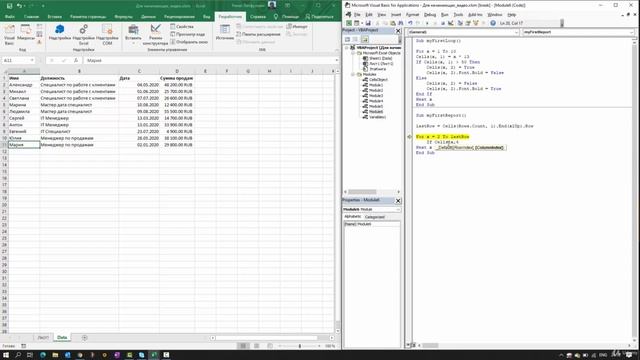
Task: Select cell with header Сумма продаж
Action: coord(177,78)
